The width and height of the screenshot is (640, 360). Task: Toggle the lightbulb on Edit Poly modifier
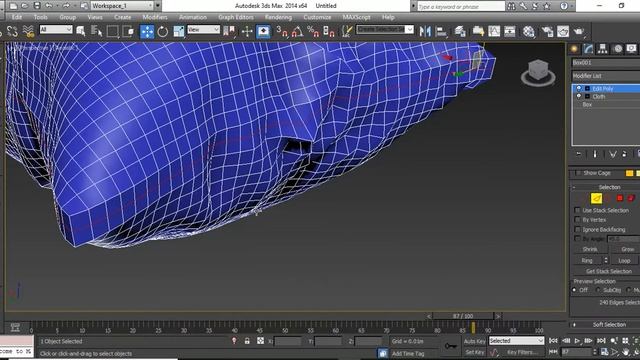(x=578, y=88)
